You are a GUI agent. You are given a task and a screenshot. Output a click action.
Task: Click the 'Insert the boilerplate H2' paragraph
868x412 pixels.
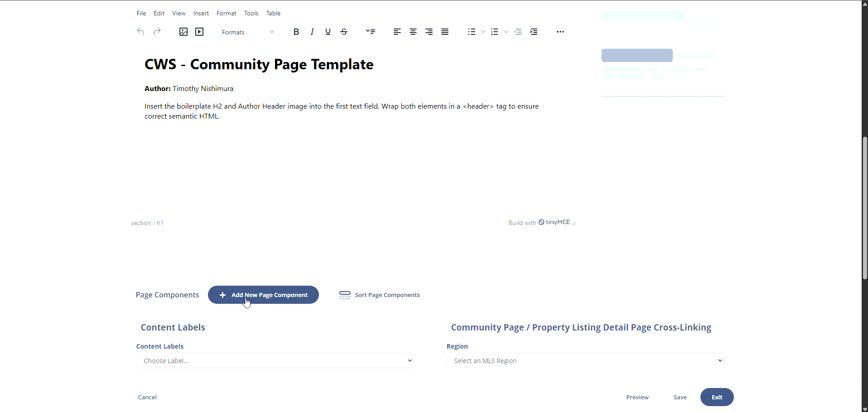tap(342, 111)
